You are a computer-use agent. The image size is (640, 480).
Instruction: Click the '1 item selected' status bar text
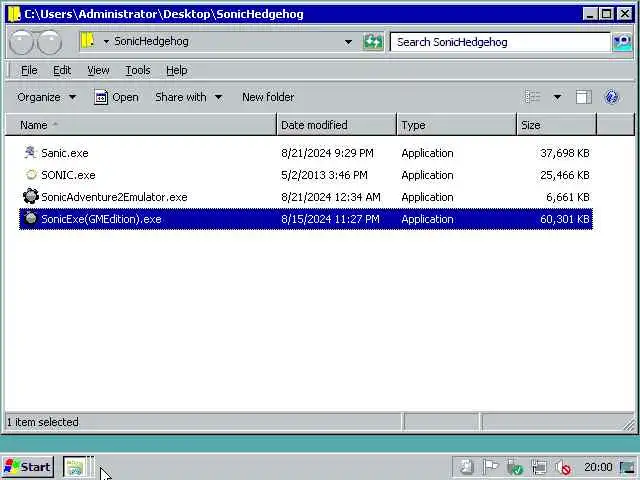(x=43, y=422)
